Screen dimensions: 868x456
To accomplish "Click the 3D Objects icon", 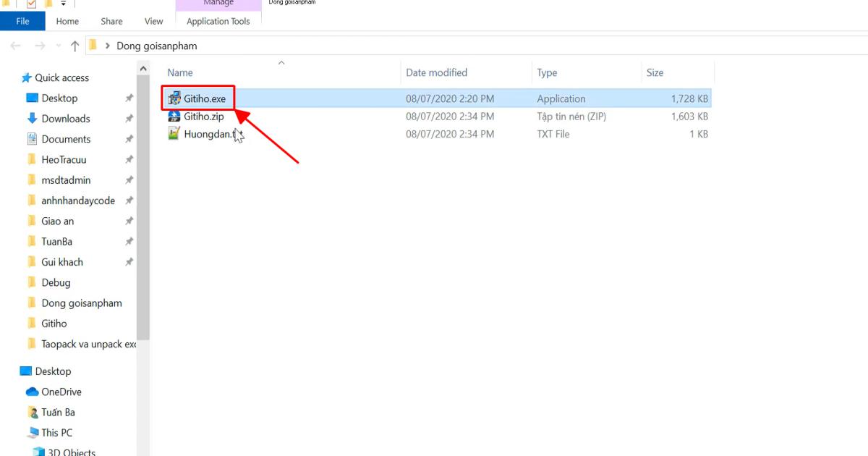I will (38, 452).
